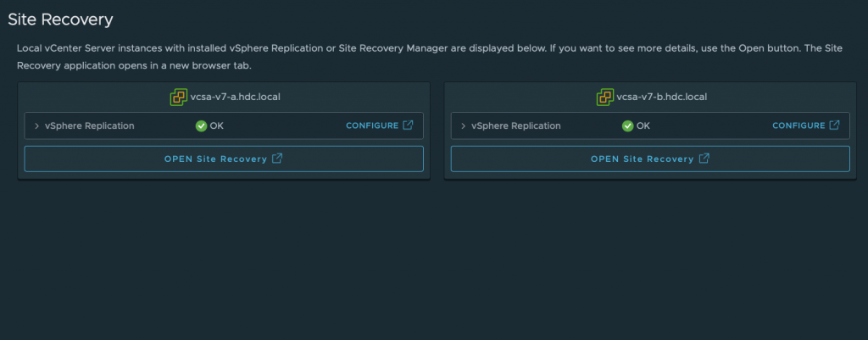Viewport: 868px width, 340px height.
Task: Click green OK status icon for vcsa-v7-a
Action: point(202,125)
